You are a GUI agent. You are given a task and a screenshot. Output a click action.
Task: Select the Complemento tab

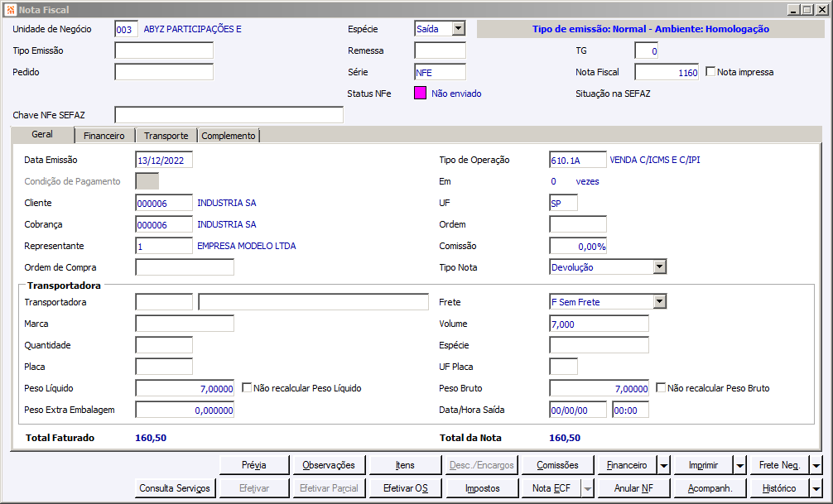point(229,136)
